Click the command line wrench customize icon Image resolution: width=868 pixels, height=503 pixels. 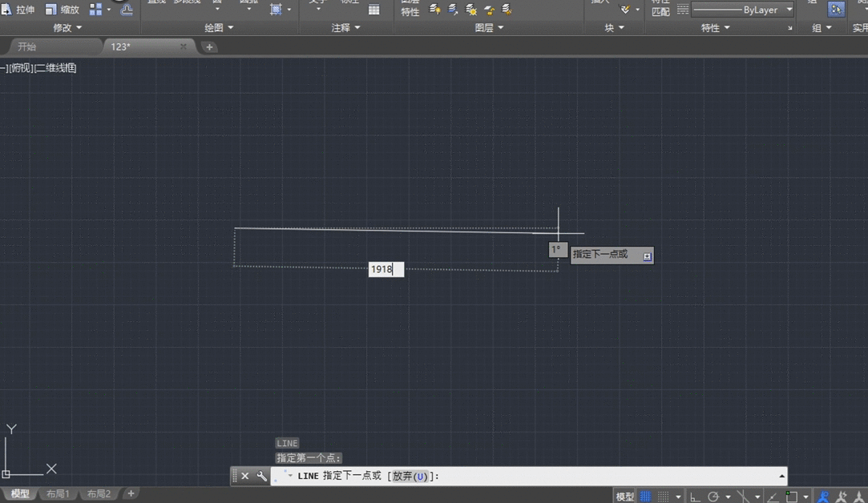point(261,476)
